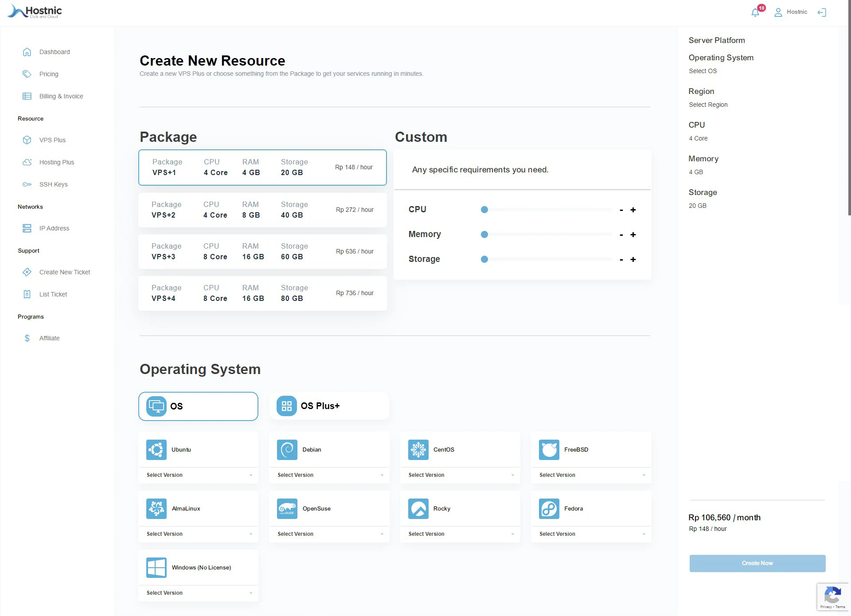Click the CPU slider handle
Viewport: 851px width, 616px height.
[x=484, y=210]
